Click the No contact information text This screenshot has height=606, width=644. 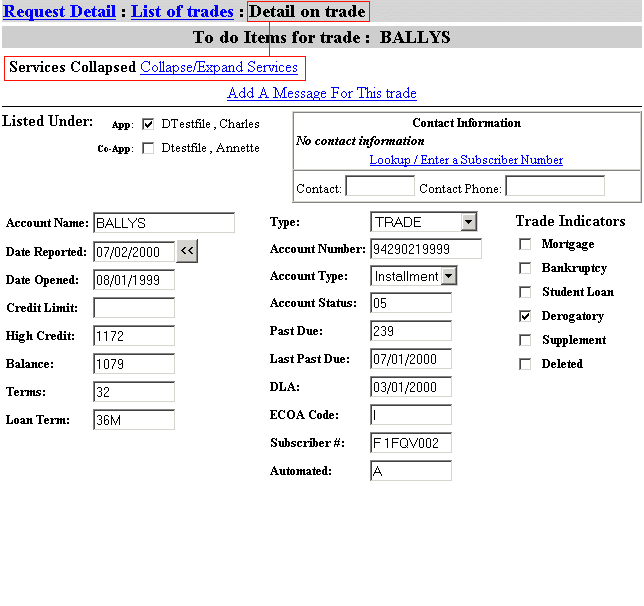click(360, 141)
